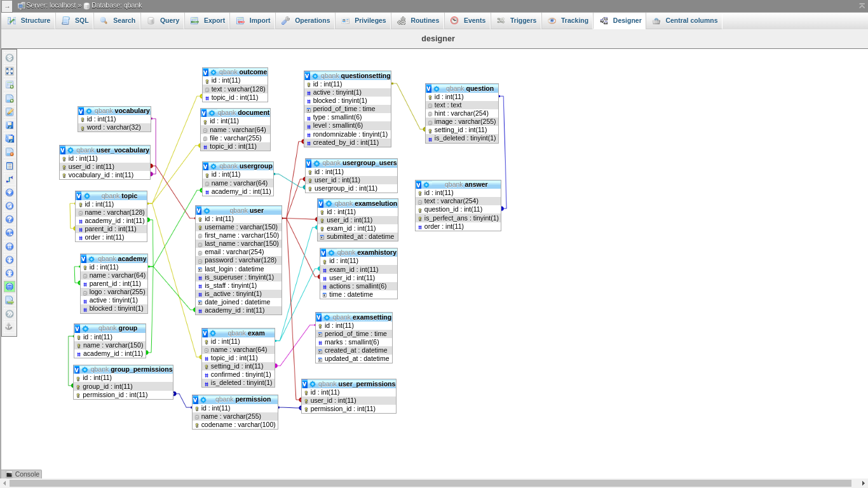Toggle relationship lines with highlighted green icon
The width and height of the screenshot is (868, 488).
click(10, 287)
